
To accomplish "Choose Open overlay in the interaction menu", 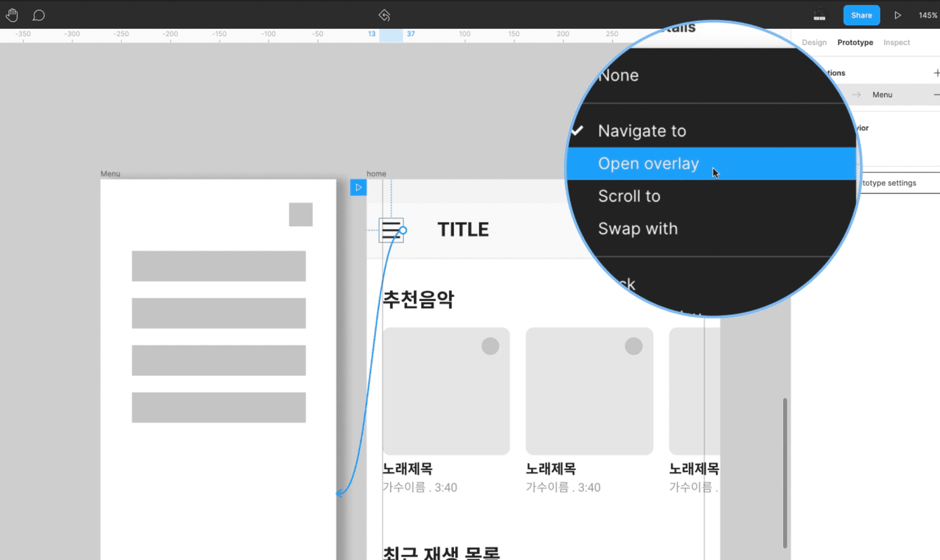I will tap(712, 164).
